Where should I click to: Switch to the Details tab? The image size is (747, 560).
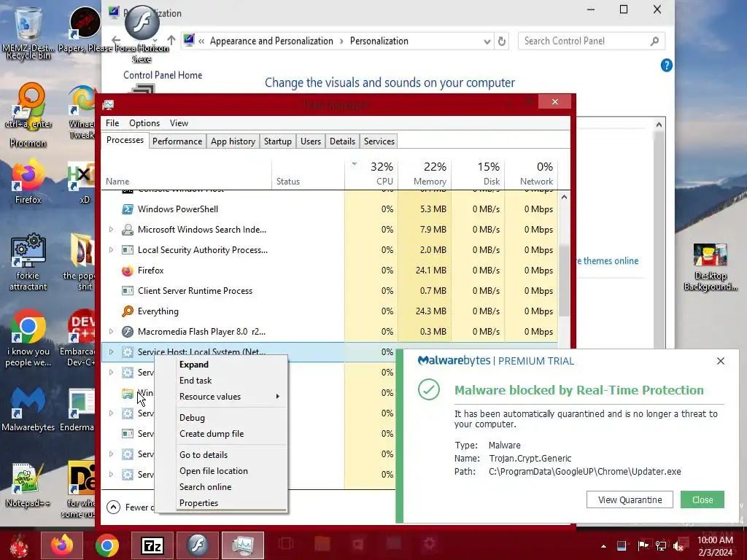click(x=343, y=141)
